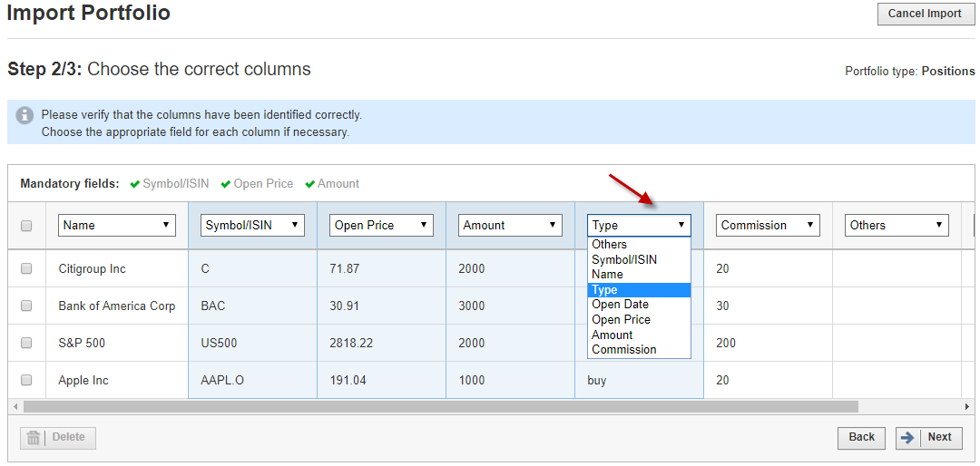The height and width of the screenshot is (466, 980).
Task: Select Name in the open dropdown list
Action: point(639,274)
